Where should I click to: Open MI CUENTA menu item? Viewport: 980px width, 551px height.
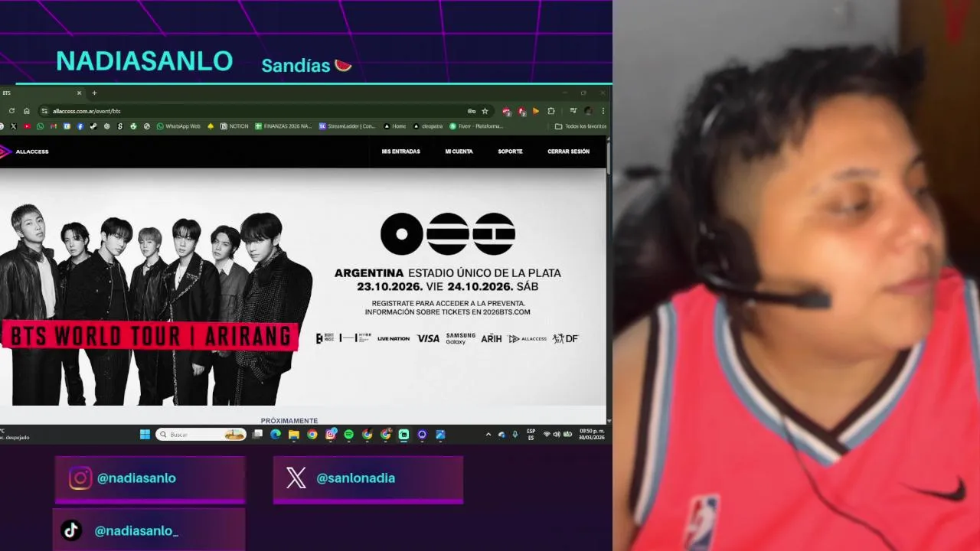pyautogui.click(x=459, y=152)
